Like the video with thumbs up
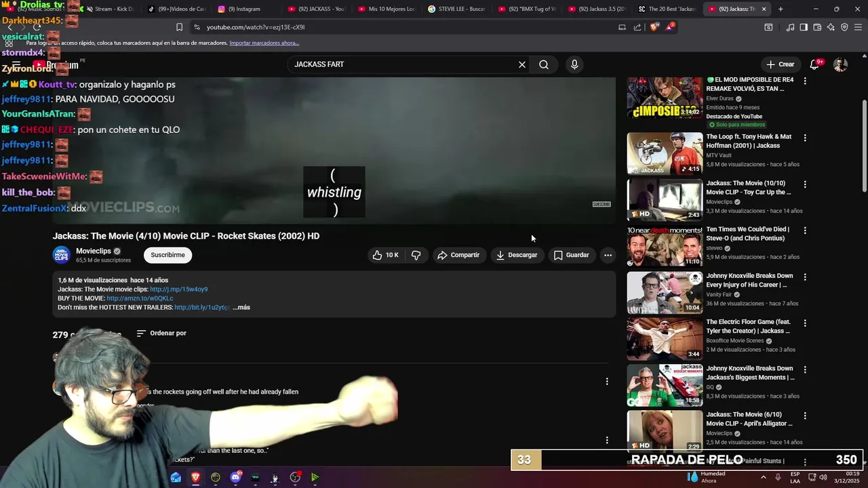The width and height of the screenshot is (868, 488). pyautogui.click(x=384, y=255)
